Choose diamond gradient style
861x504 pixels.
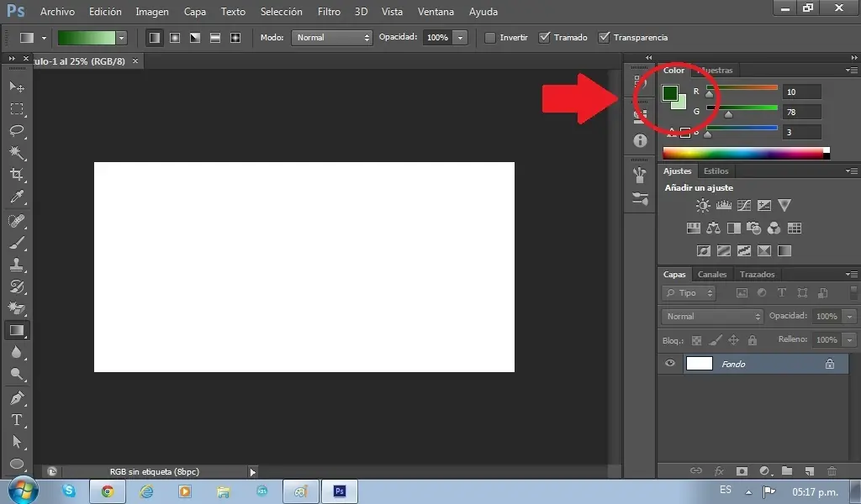coord(235,37)
